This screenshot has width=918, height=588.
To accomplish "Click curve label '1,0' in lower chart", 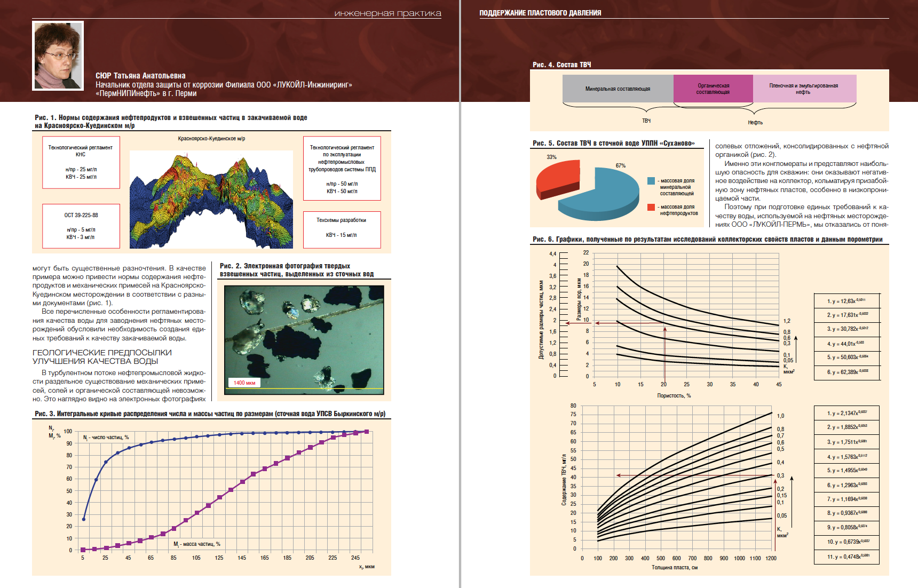I will click(x=780, y=416).
